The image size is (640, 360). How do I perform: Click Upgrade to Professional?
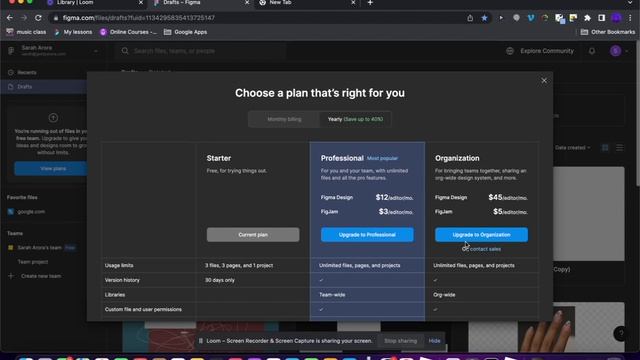367,235
